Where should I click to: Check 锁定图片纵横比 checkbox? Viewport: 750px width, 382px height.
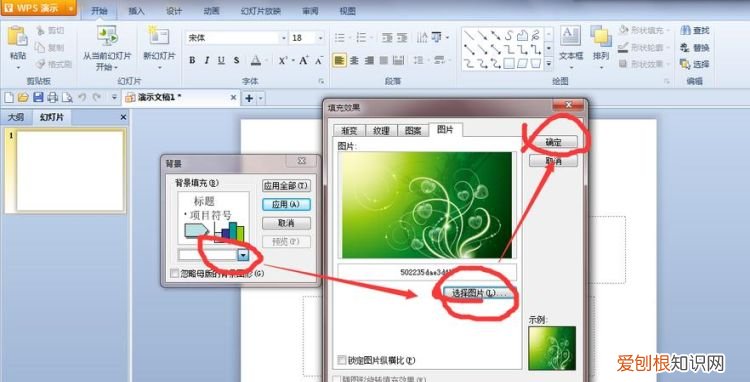(x=342, y=360)
